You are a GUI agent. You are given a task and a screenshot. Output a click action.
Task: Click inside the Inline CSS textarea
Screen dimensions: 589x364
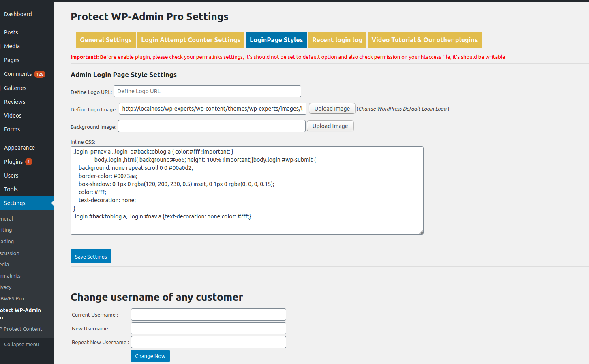pyautogui.click(x=246, y=191)
